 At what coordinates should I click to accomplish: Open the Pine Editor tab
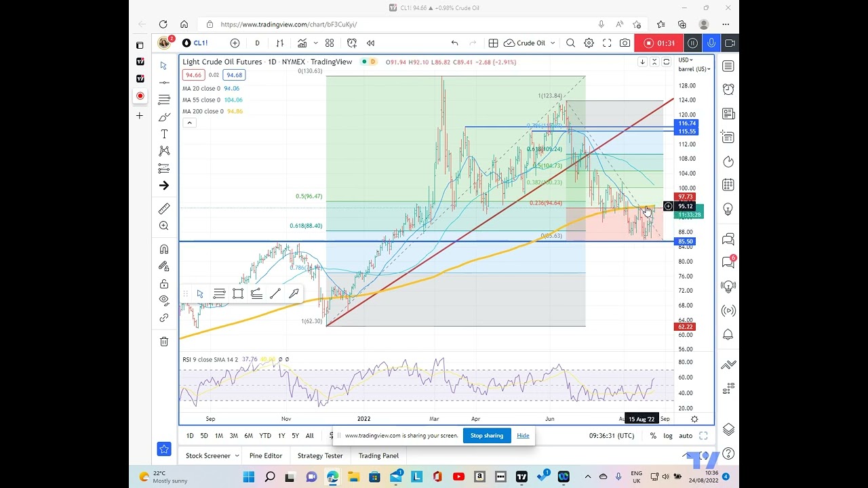tap(266, 455)
